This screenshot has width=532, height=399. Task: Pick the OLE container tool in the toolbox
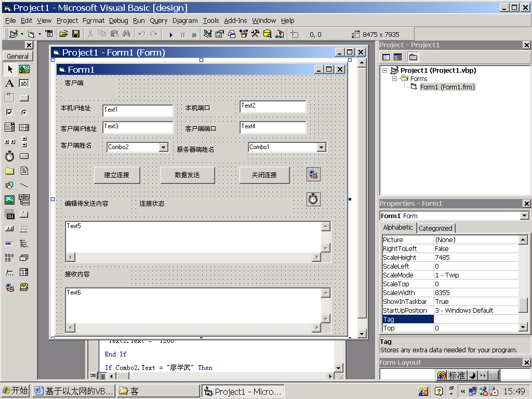pyautogui.click(x=10, y=215)
